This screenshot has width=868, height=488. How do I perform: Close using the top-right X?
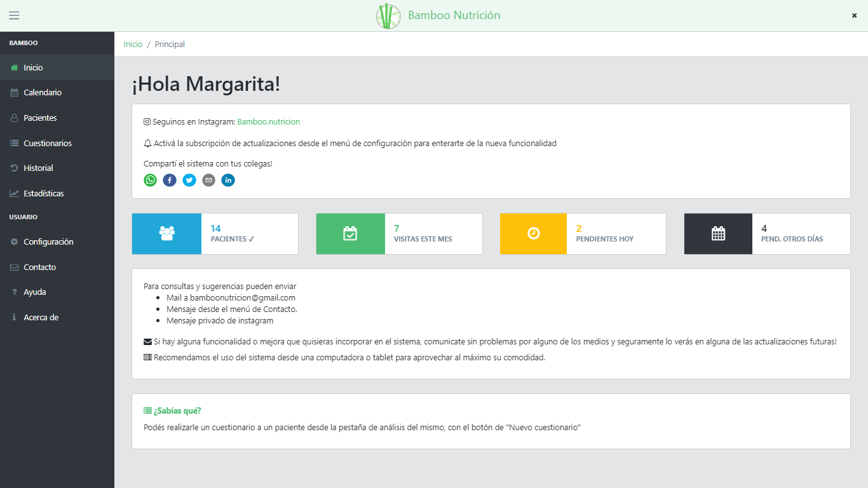point(854,15)
